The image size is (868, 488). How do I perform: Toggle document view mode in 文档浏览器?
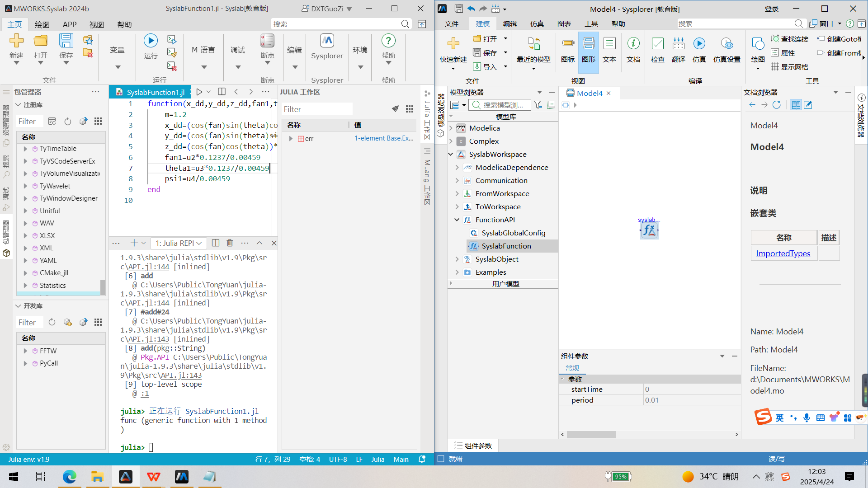click(x=796, y=105)
